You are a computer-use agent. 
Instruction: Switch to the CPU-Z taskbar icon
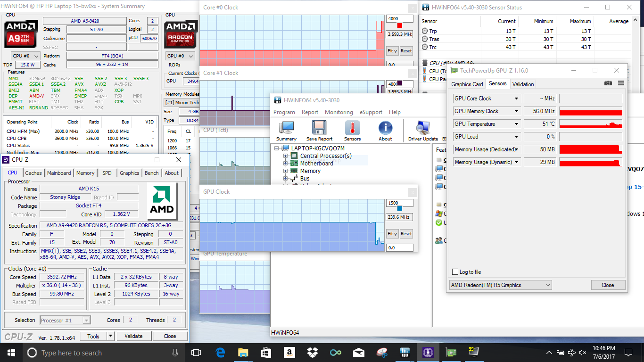(428, 353)
